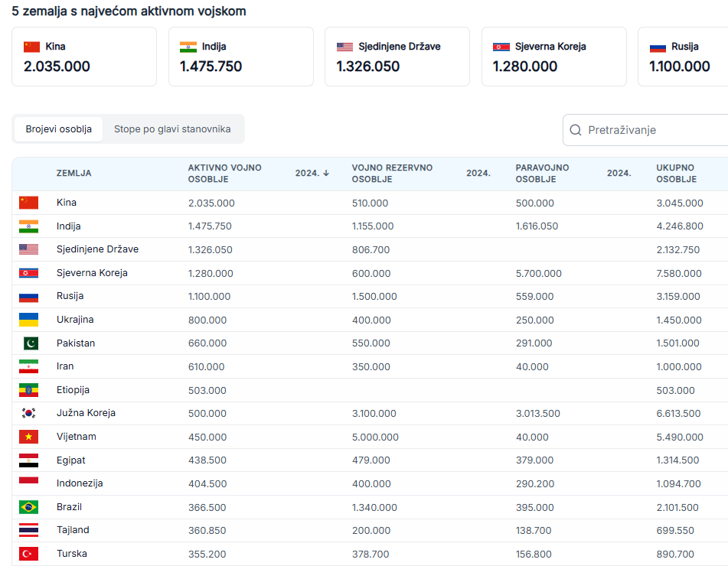Click the China flag icon in table

coord(28,203)
